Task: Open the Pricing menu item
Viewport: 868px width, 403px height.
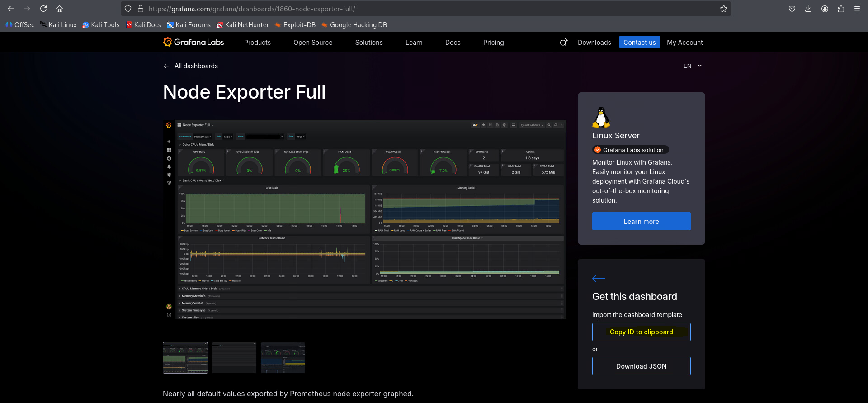Action: tap(493, 43)
